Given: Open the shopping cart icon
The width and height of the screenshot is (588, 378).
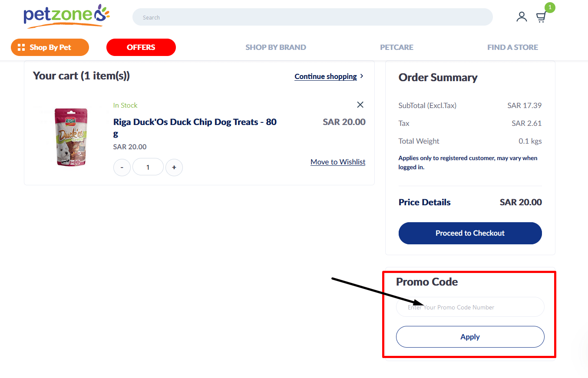Looking at the screenshot, I should click(541, 17).
